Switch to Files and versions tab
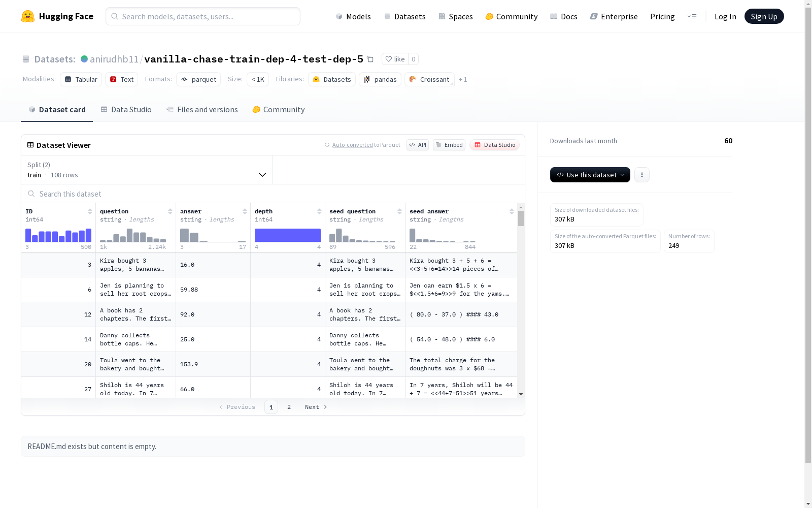The width and height of the screenshot is (812, 508). [202, 109]
